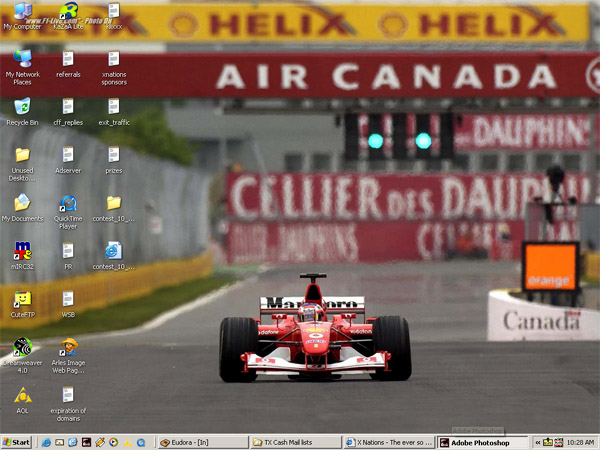Switch to TX Cash Mail lists window
Viewport: 600px width, 450px height.
294,442
